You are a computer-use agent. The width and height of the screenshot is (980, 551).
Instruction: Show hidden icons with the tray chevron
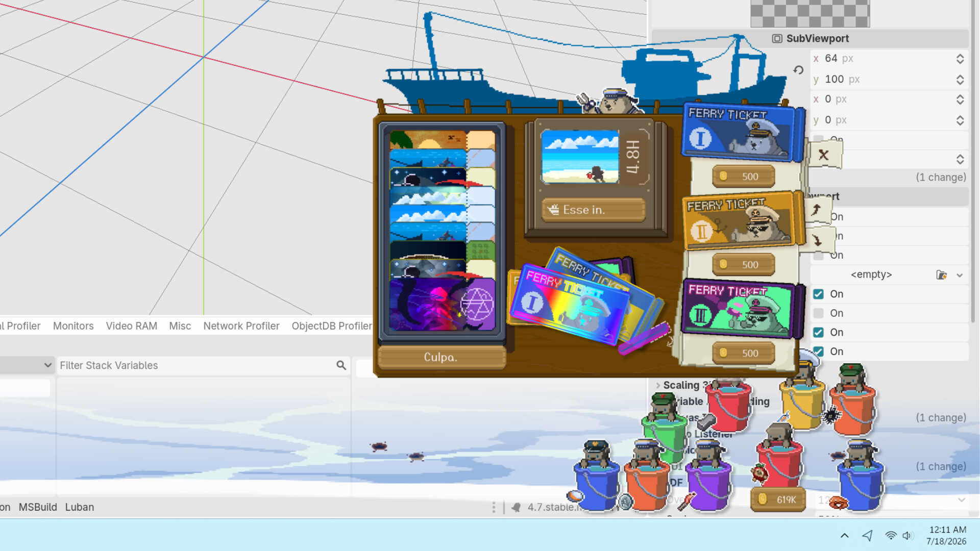tap(845, 535)
